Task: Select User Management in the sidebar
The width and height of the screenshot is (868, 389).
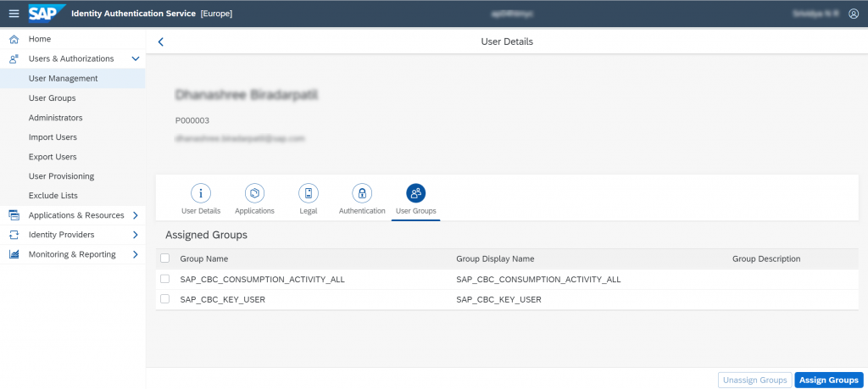Action: (x=73, y=79)
